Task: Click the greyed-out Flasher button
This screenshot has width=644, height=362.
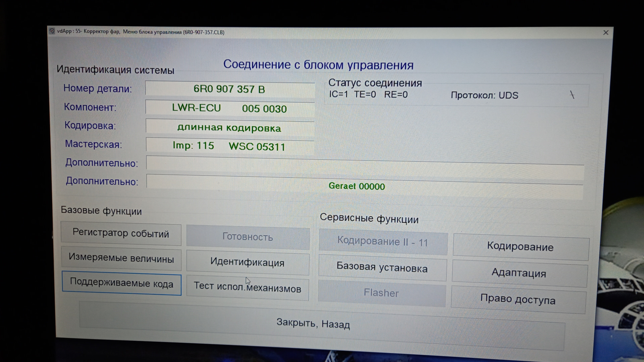Action: click(382, 293)
